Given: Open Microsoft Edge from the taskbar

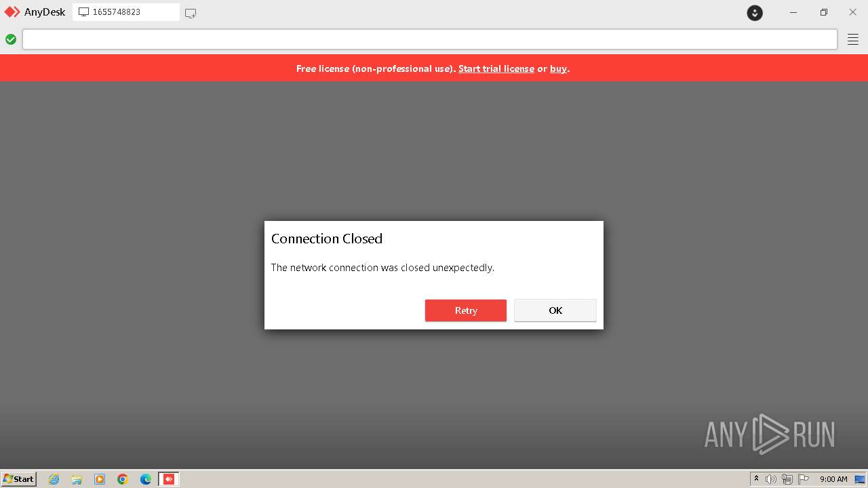Looking at the screenshot, I should pyautogui.click(x=146, y=479).
